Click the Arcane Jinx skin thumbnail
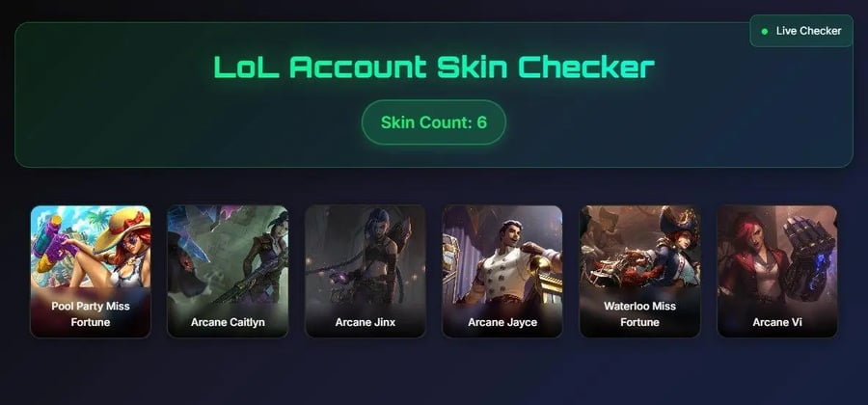This screenshot has height=405, width=868. (x=366, y=271)
